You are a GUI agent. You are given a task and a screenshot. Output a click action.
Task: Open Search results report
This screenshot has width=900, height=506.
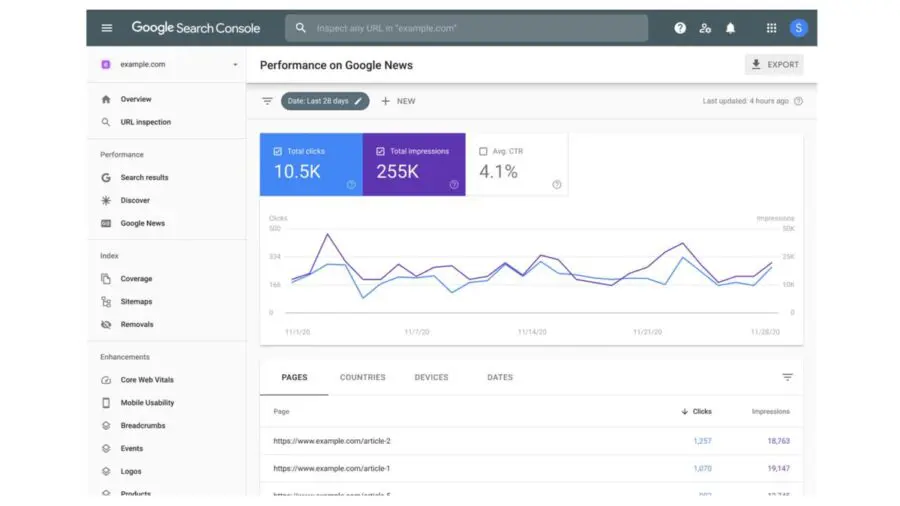(145, 178)
